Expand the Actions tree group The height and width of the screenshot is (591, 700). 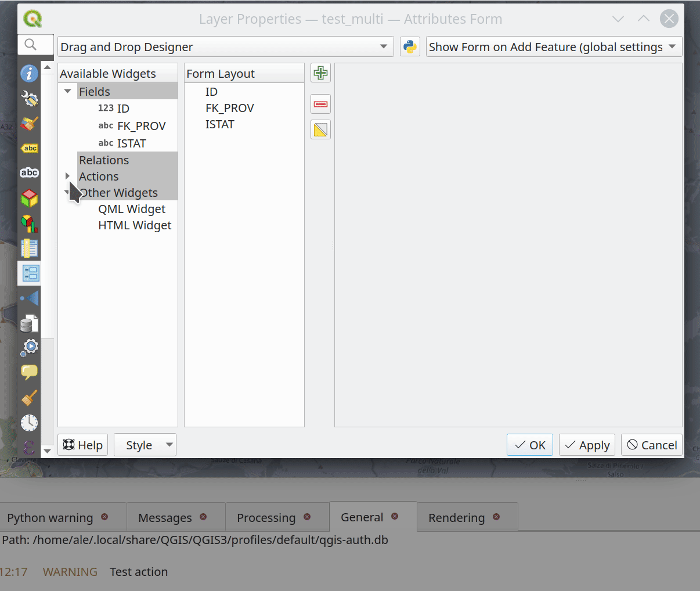point(68,176)
